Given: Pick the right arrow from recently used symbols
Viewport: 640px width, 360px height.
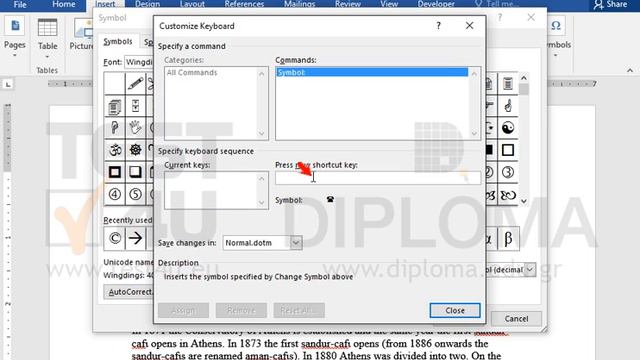Looking at the screenshot, I should point(135,238).
